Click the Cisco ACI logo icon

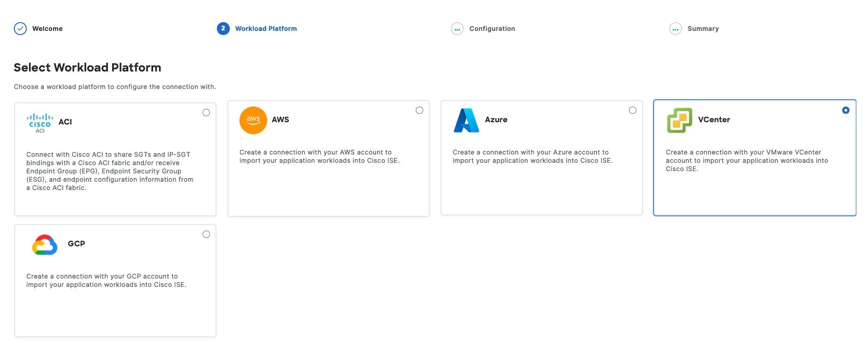coord(40,123)
